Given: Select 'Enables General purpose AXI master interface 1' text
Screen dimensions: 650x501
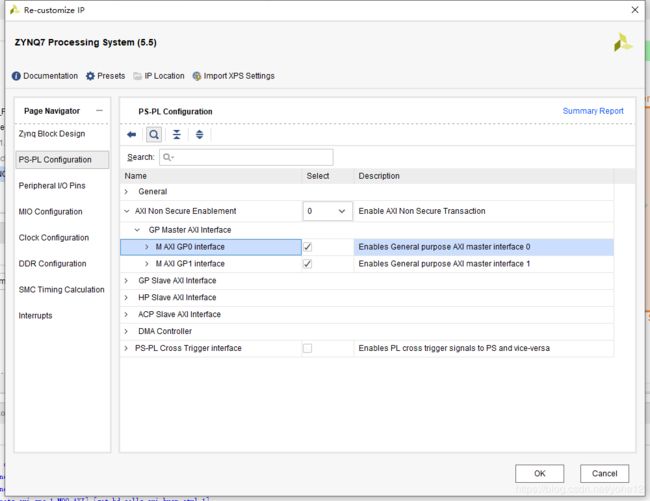Looking at the screenshot, I should click(444, 264).
